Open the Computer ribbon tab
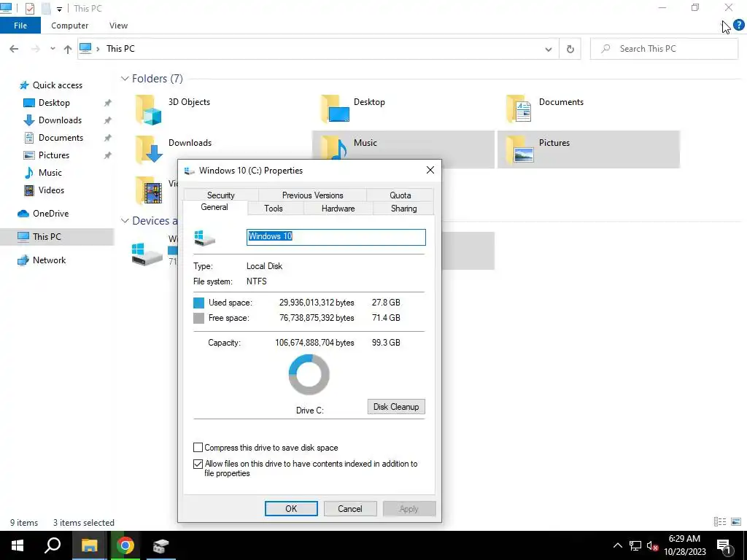Screen dimensions: 747x560 (x=69, y=26)
